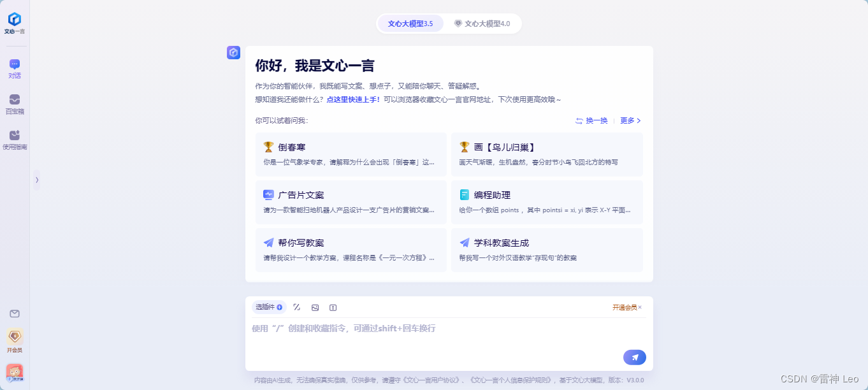Open the user avatar at sidebar bottom
This screenshot has width=868, height=390.
15,373
